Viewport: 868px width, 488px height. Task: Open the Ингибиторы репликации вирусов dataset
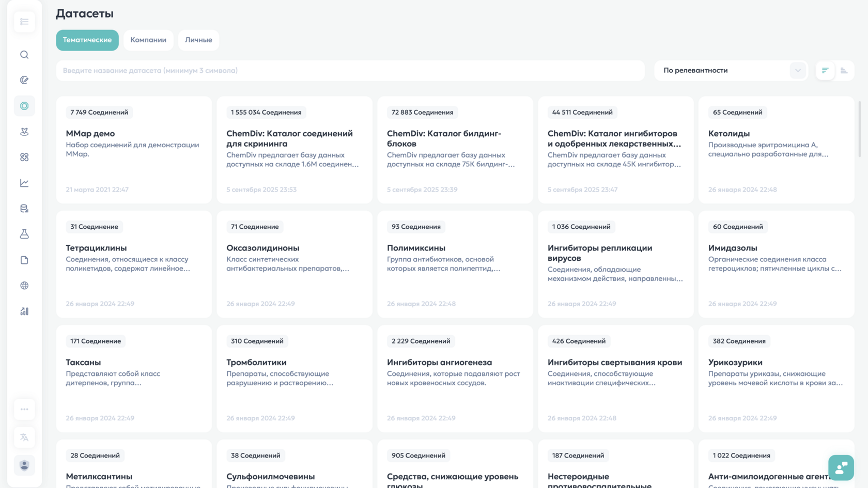tap(616, 264)
